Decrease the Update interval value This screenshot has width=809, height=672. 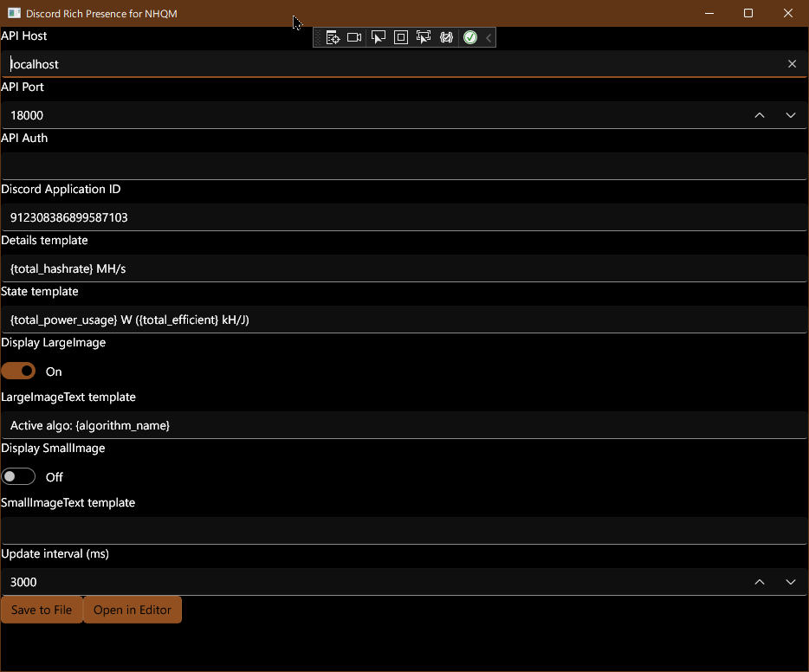pyautogui.click(x=791, y=582)
